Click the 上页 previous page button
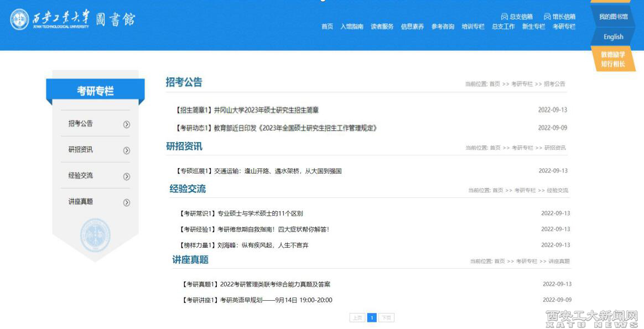 pos(357,317)
